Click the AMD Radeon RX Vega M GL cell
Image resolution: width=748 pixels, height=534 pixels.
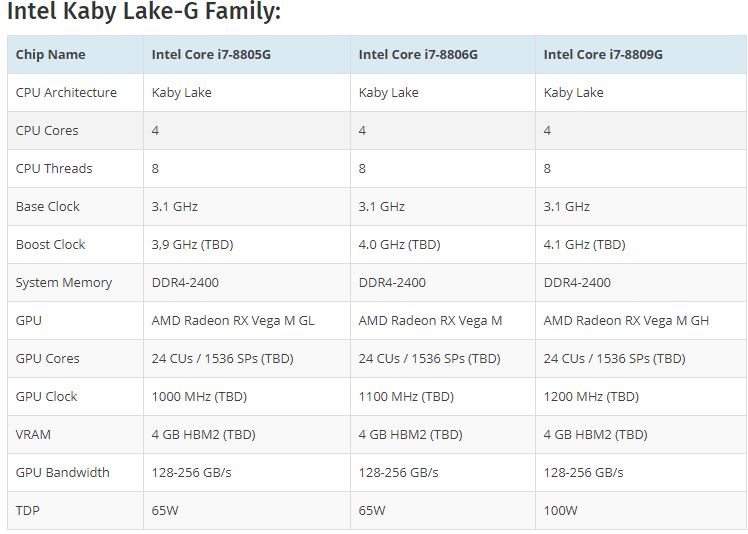[233, 321]
